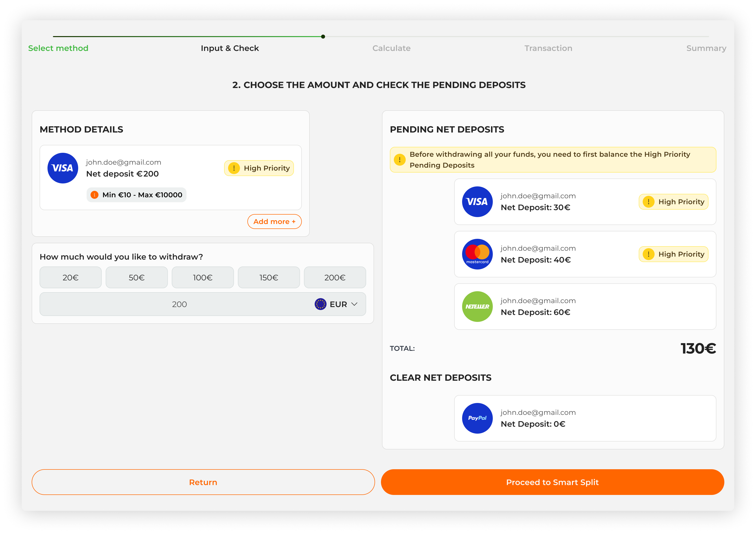
Task: Click the orange info icon beside Min €10
Action: click(94, 195)
